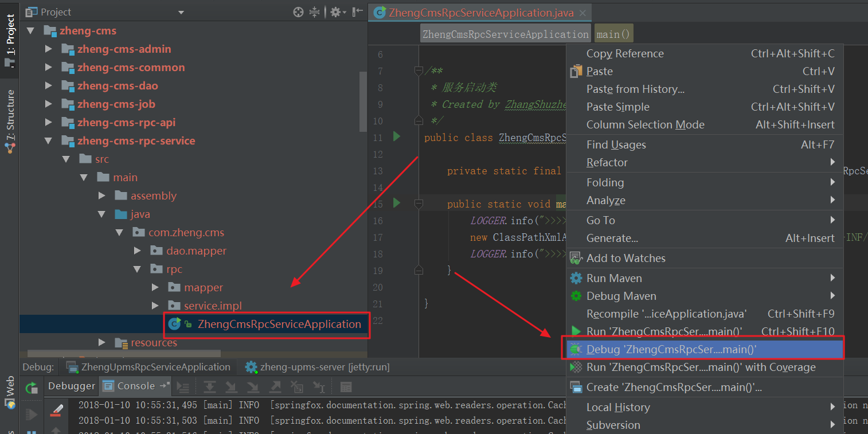Expand the resources folder
Screen dimensions: 868x434
[102, 342]
